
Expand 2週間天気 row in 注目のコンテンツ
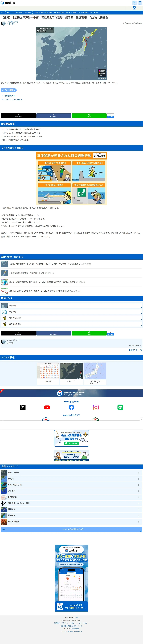[x=71, y=497]
